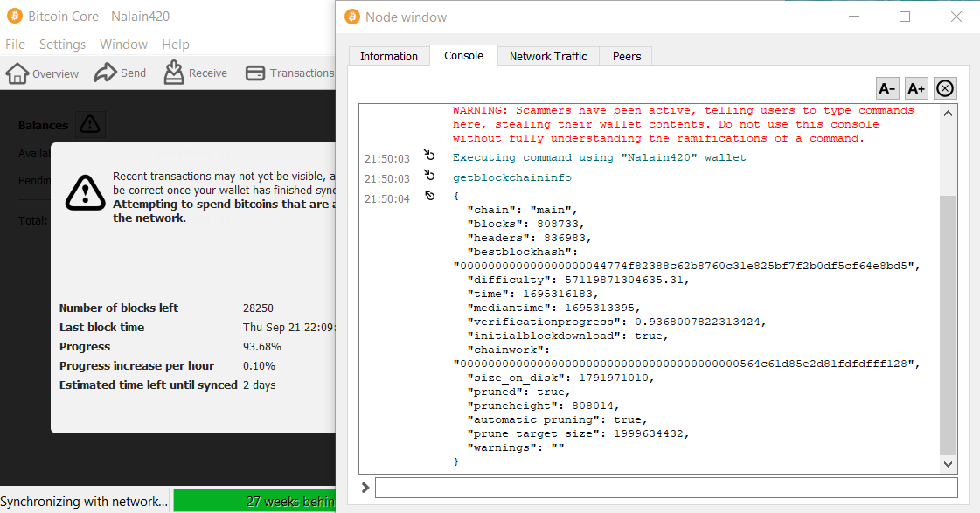Open the Transactions toolbar icon
Viewport: 980px width, 513px height.
255,73
